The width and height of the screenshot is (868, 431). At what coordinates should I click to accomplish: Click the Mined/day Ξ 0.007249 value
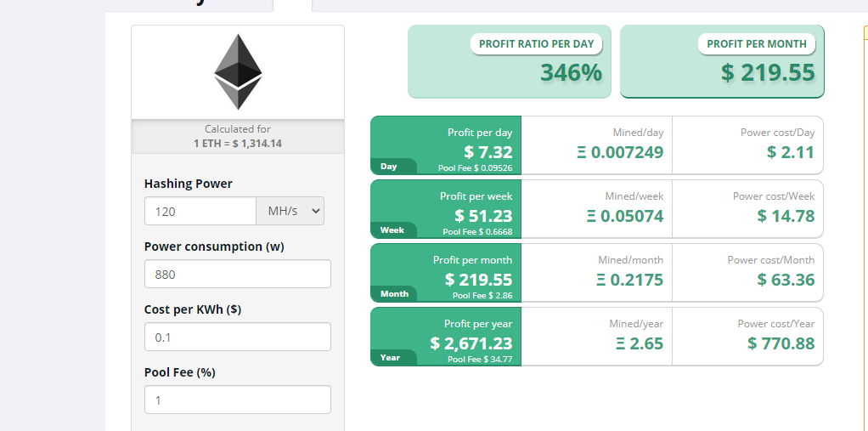[x=619, y=152]
